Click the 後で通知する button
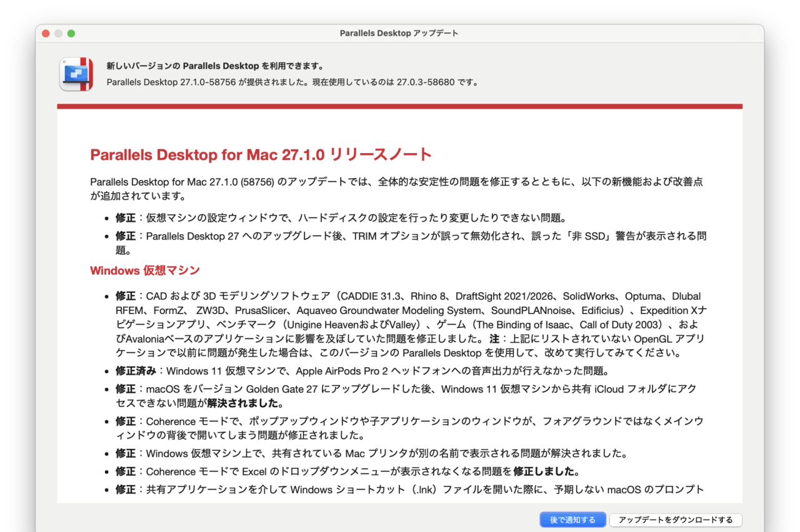This screenshot has width=800, height=532. point(572,520)
